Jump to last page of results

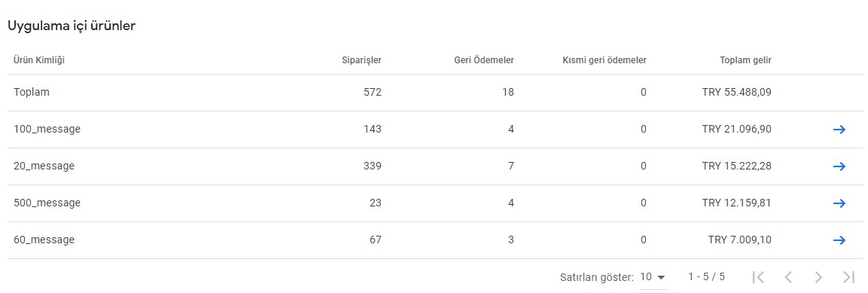[848, 277]
